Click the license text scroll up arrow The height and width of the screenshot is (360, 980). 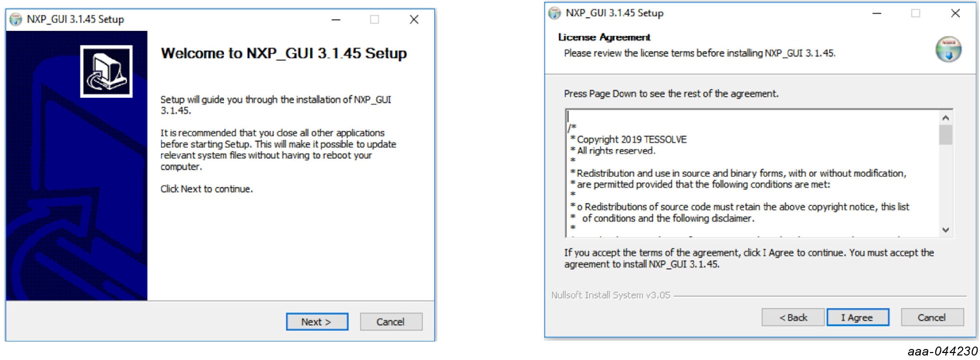point(945,118)
